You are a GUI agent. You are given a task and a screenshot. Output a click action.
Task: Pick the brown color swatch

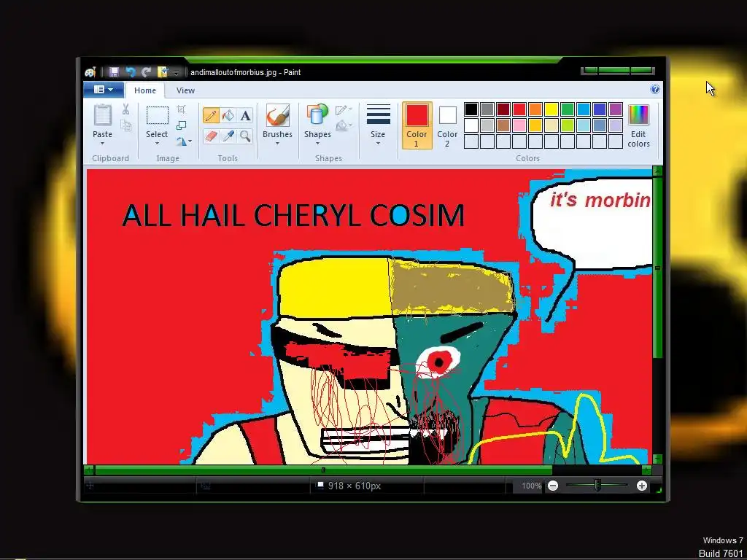tap(503, 125)
